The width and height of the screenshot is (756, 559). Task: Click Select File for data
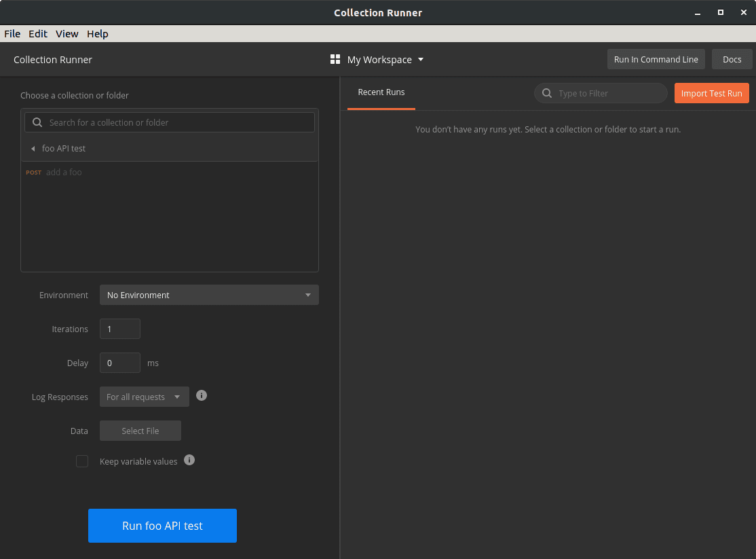(140, 431)
